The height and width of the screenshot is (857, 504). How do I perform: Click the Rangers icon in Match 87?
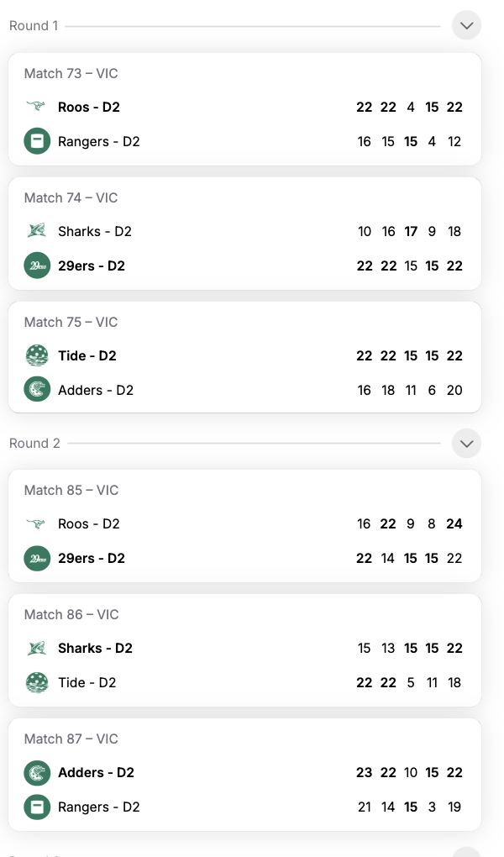(37, 807)
